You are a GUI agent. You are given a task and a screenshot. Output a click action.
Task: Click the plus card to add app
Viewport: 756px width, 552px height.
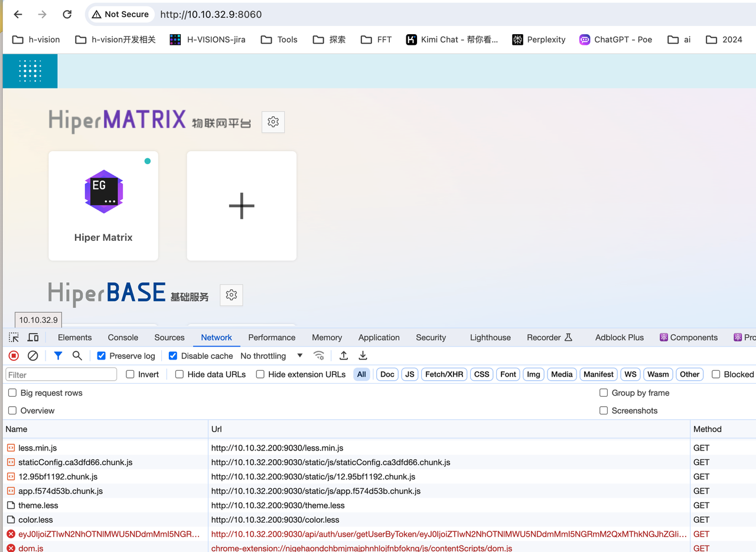(x=242, y=205)
